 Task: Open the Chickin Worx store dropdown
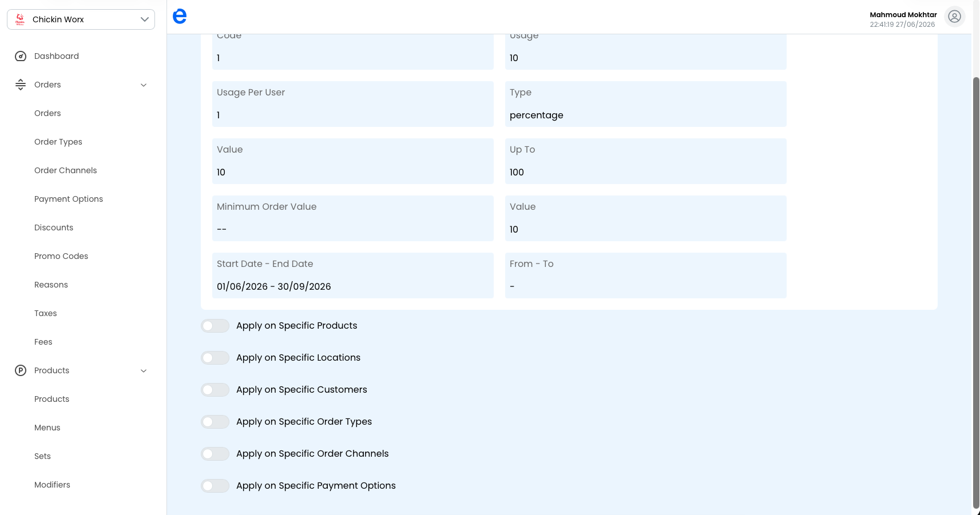[x=81, y=19]
